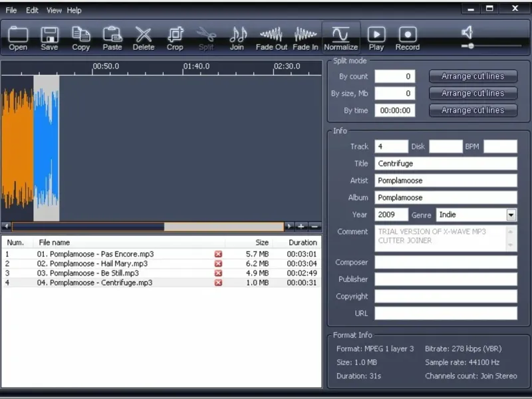The height and width of the screenshot is (399, 532).
Task: Click the By count input field
Action: pyautogui.click(x=394, y=76)
